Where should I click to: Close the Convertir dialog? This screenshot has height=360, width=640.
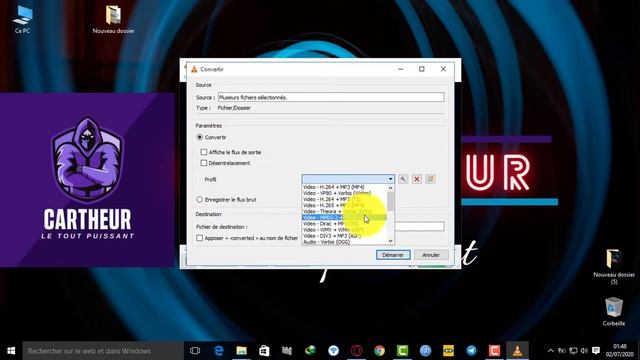(x=443, y=69)
